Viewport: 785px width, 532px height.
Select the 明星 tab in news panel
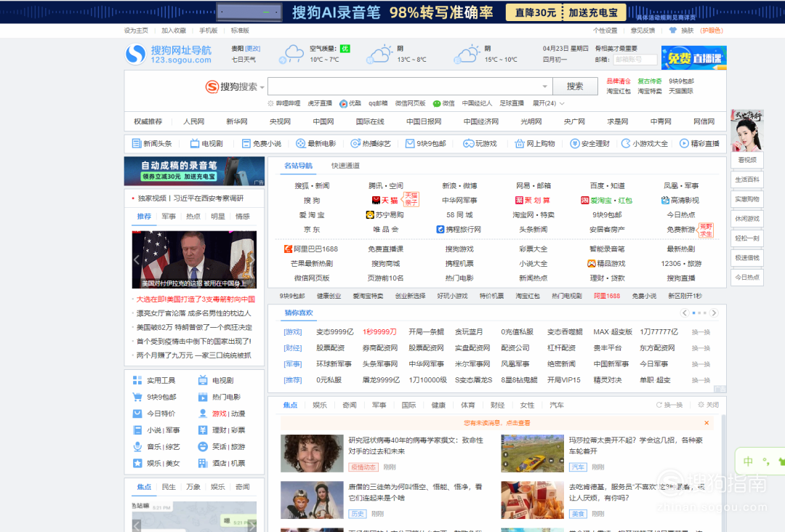pyautogui.click(x=218, y=216)
